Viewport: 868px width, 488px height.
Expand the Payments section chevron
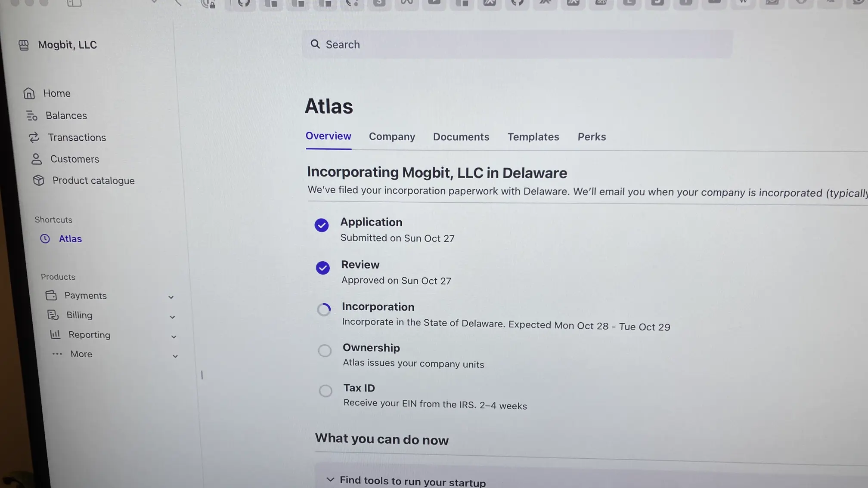point(171,297)
